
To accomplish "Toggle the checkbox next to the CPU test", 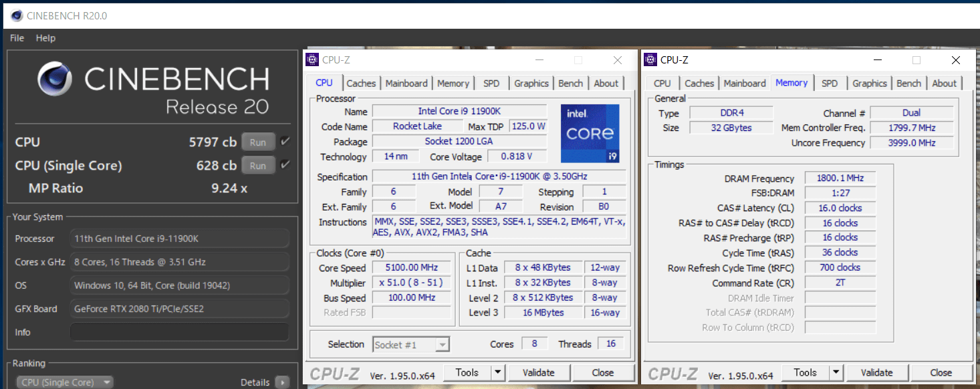I will point(285,141).
